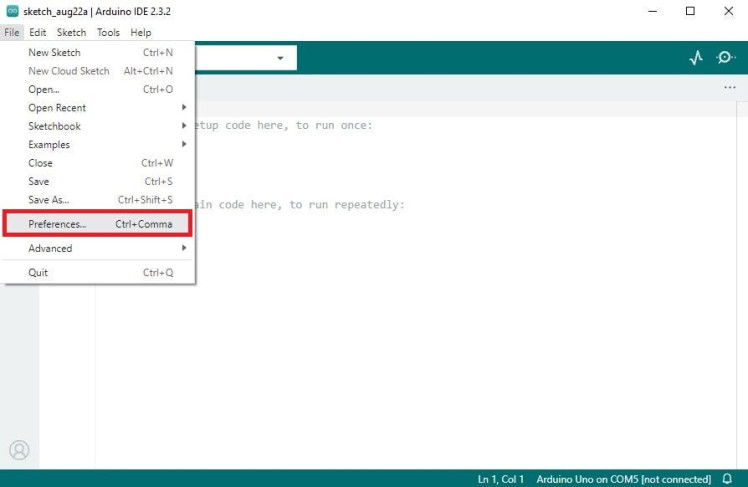The height and width of the screenshot is (487, 748).
Task: Click Ln 1, Col 1 cursor position
Action: (x=501, y=479)
